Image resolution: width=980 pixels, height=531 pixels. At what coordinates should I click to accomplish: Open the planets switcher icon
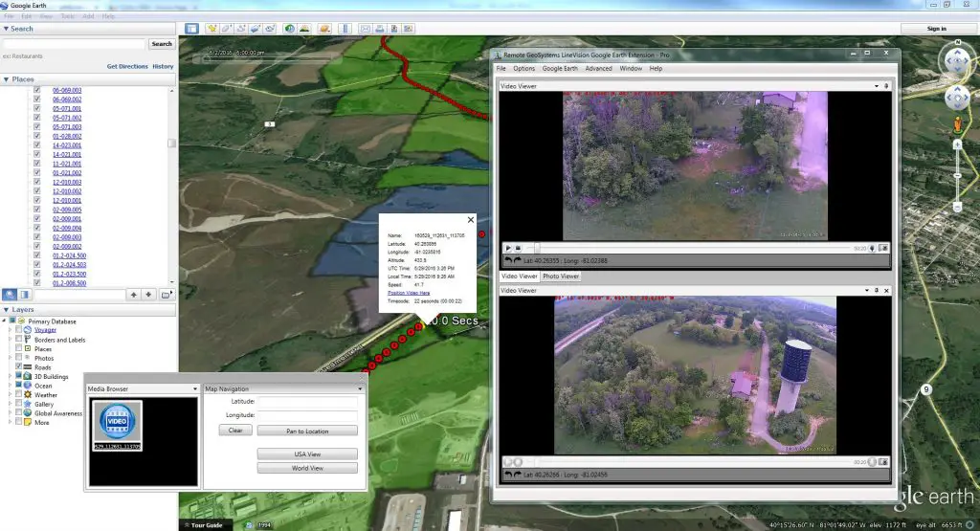point(324,29)
